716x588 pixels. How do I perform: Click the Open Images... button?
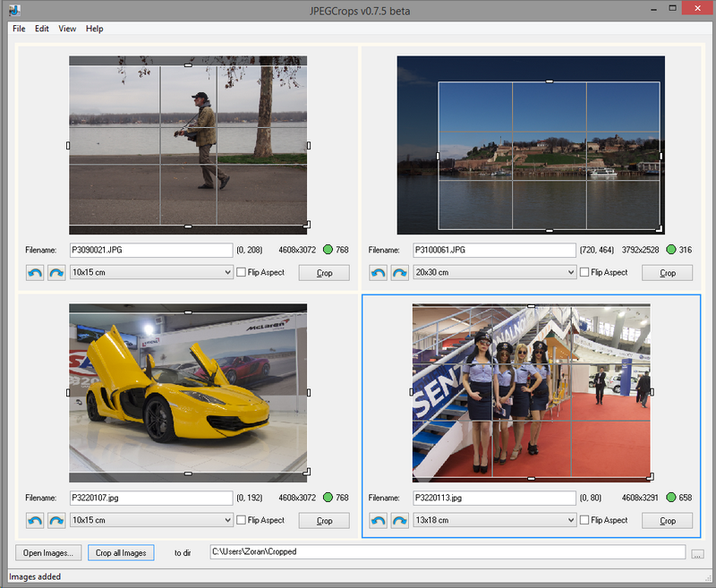(x=48, y=553)
